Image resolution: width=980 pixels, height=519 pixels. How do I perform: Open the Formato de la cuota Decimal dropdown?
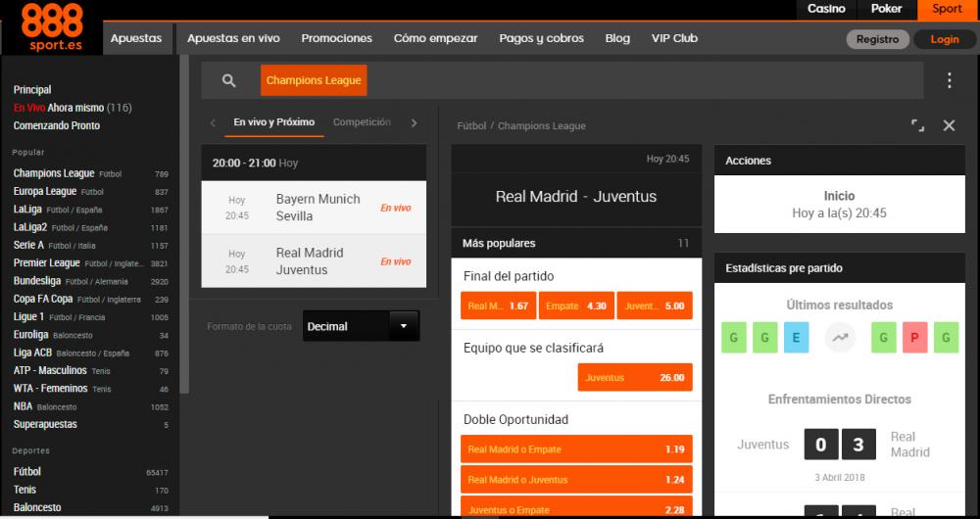(362, 326)
